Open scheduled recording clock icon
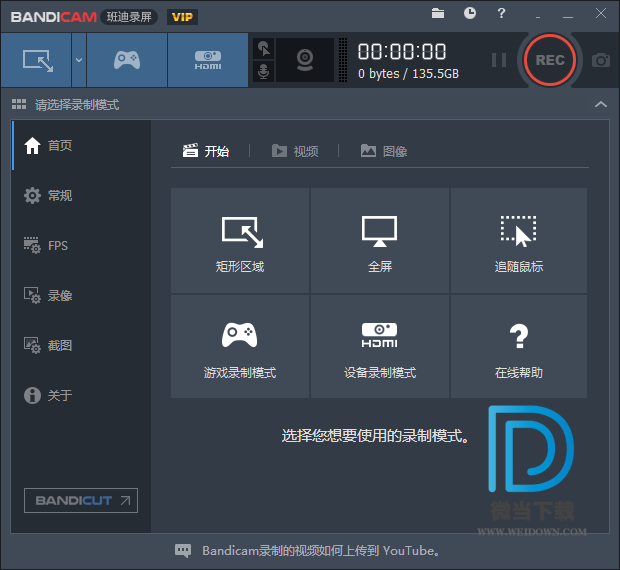This screenshot has height=570, width=620. coord(470,13)
